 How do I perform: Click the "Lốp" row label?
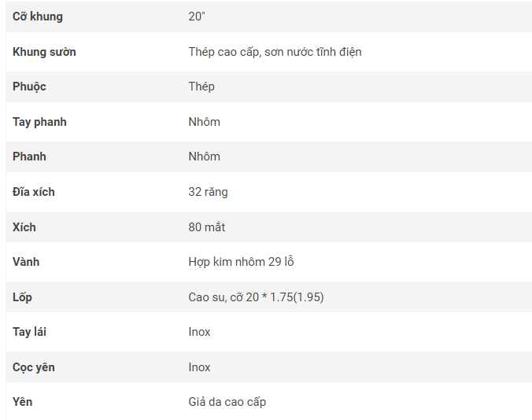click(x=22, y=297)
